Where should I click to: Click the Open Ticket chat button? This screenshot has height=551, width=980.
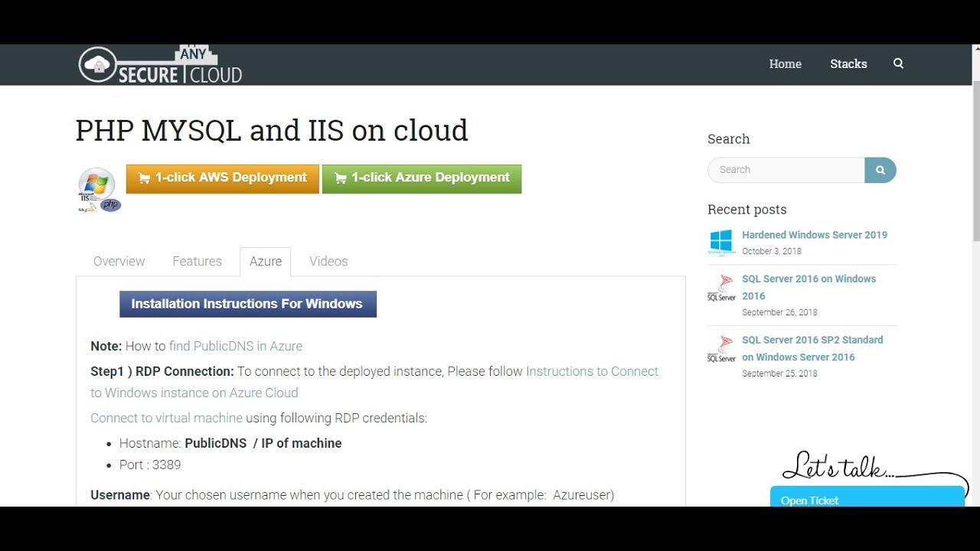pos(867,497)
